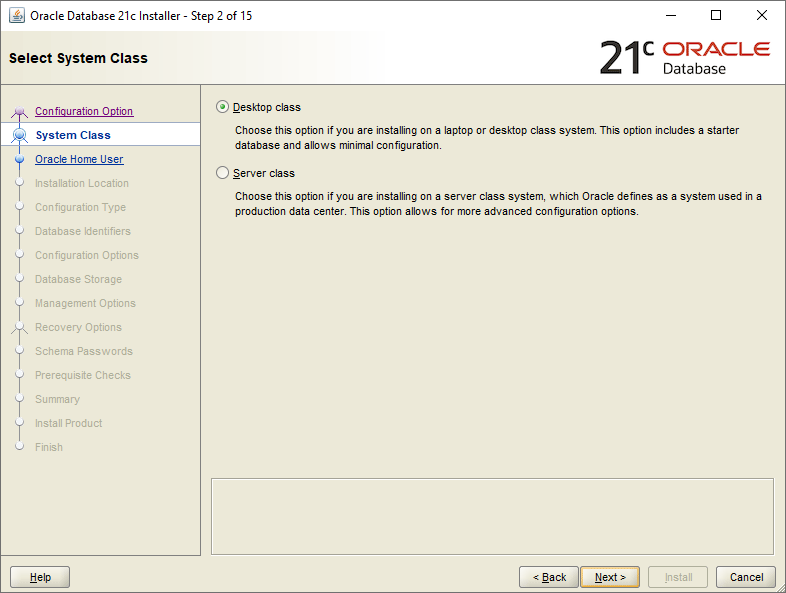Viewport: 786px width, 593px height.
Task: Click the disabled Install button
Action: click(678, 577)
